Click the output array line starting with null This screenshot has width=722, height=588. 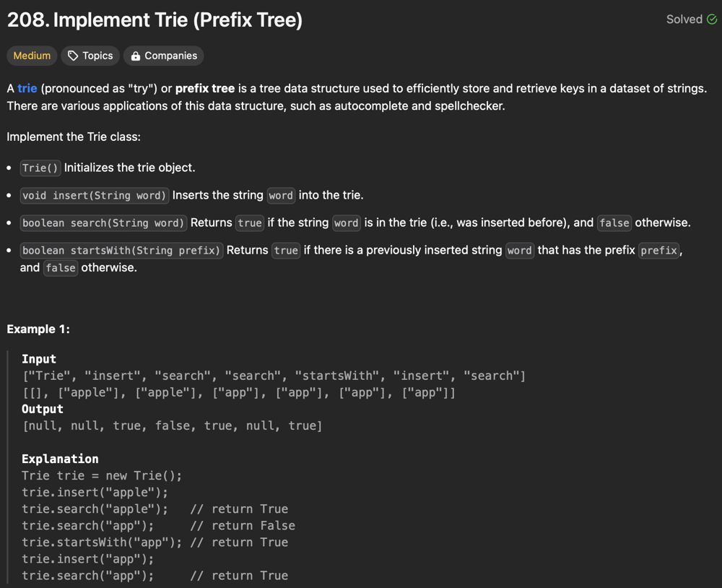coord(173,425)
